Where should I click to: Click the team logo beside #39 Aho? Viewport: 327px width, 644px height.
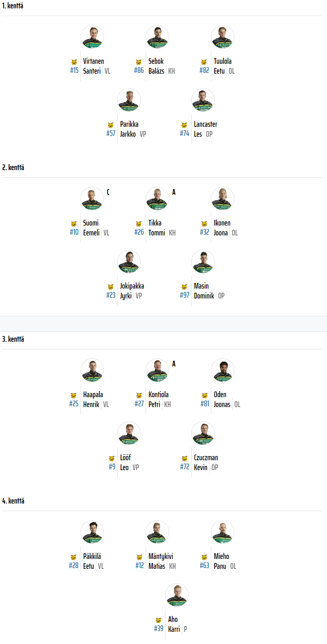[159, 620]
